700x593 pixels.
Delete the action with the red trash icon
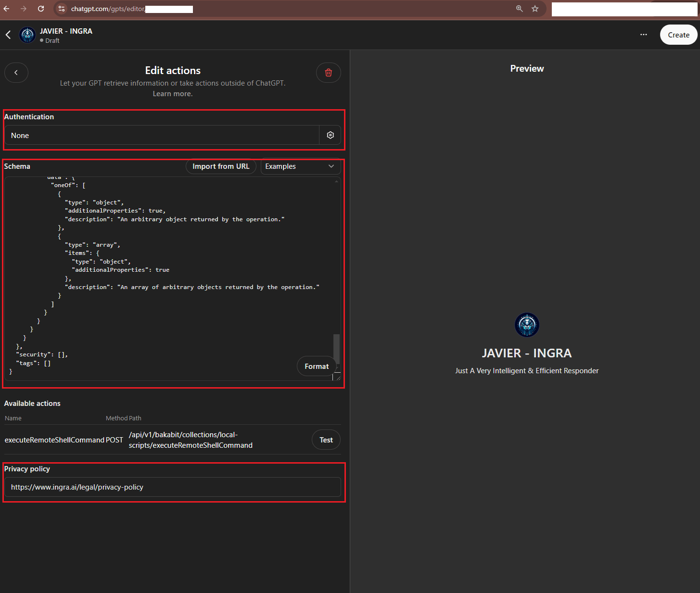click(329, 73)
